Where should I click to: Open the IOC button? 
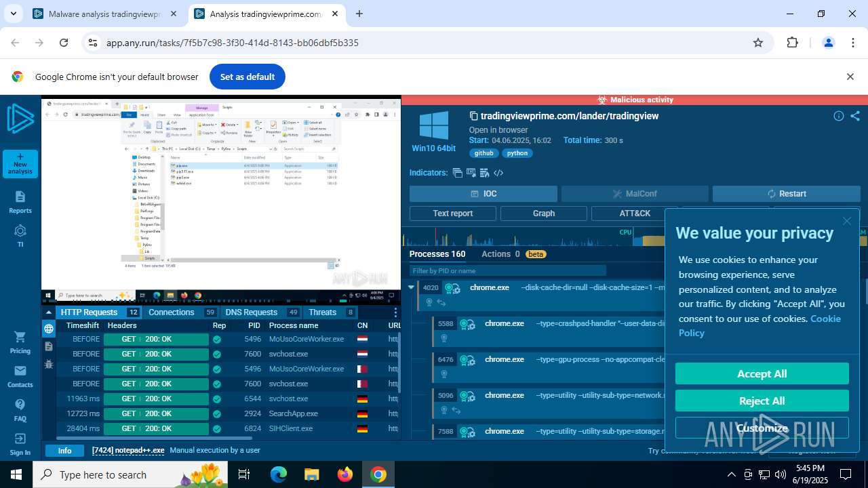[x=484, y=194]
